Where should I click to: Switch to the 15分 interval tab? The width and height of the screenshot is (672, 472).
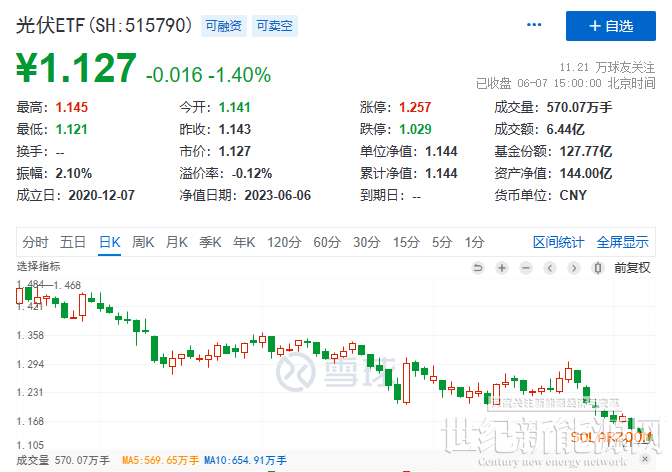[x=407, y=242]
